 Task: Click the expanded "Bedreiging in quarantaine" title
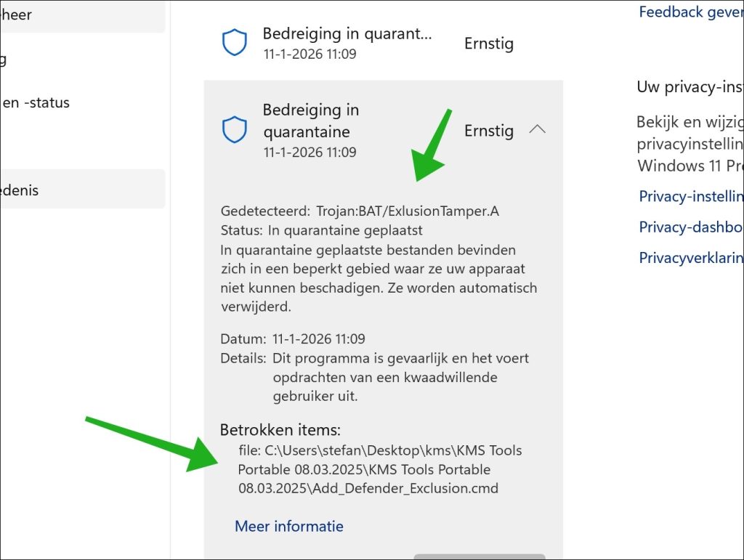(x=311, y=121)
